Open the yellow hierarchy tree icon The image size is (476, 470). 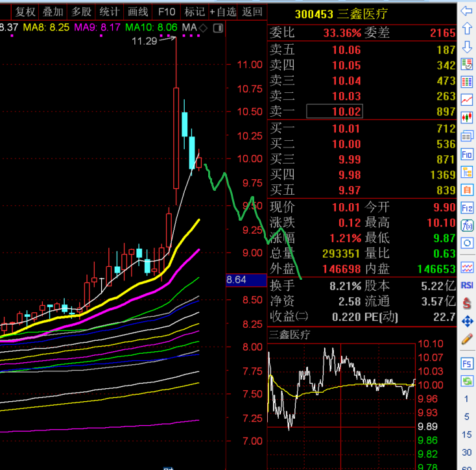(x=466, y=172)
